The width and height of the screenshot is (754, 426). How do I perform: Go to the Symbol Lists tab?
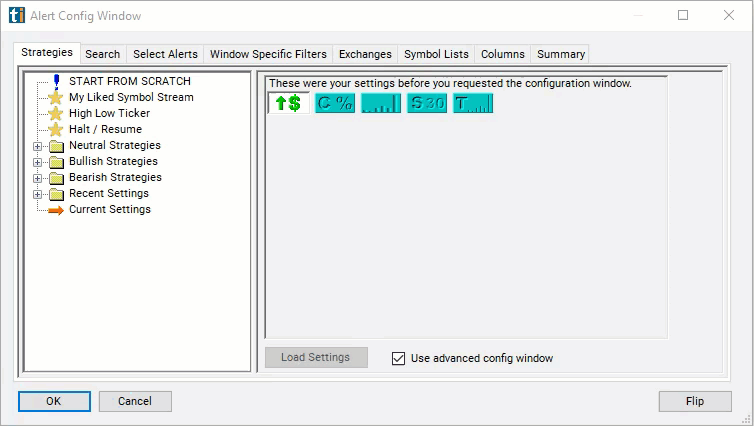click(436, 54)
